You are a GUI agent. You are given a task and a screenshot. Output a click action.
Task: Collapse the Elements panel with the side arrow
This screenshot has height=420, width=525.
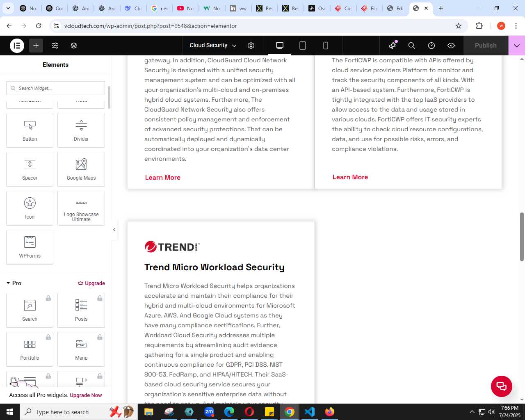(114, 230)
